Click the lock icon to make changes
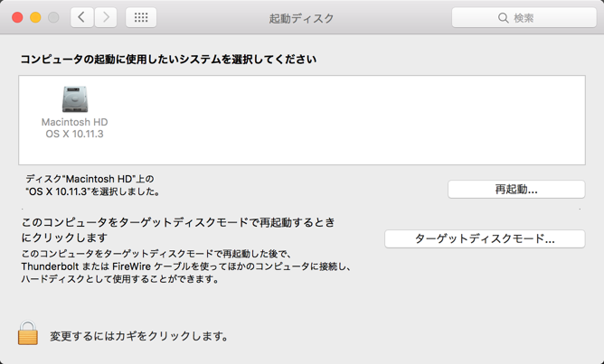Viewport: 604px width, 364px height. [x=28, y=333]
